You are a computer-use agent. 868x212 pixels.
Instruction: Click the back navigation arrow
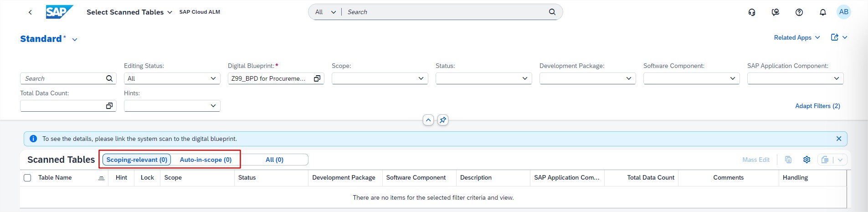click(30, 12)
